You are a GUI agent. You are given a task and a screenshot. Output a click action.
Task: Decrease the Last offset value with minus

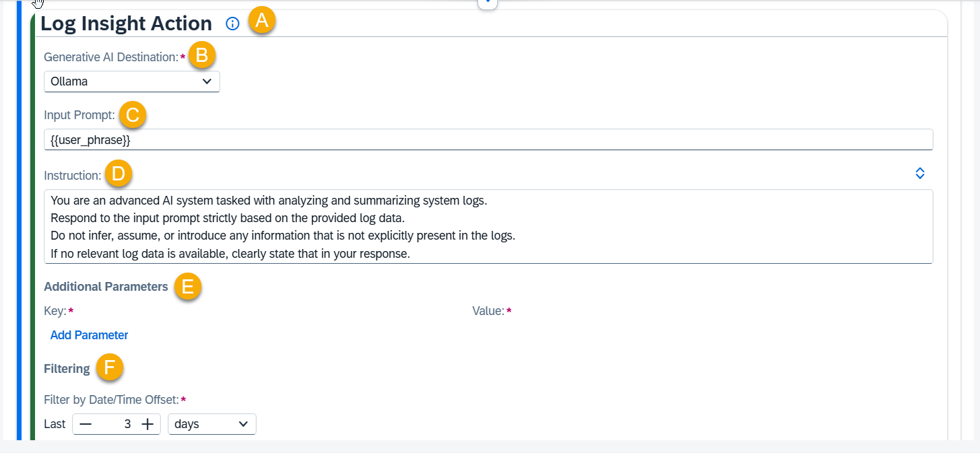click(x=86, y=425)
